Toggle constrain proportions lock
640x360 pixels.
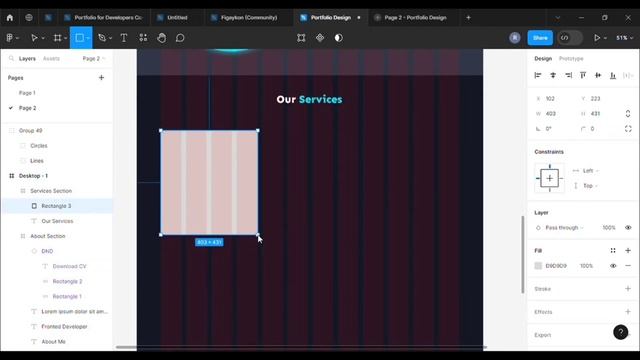point(628,113)
